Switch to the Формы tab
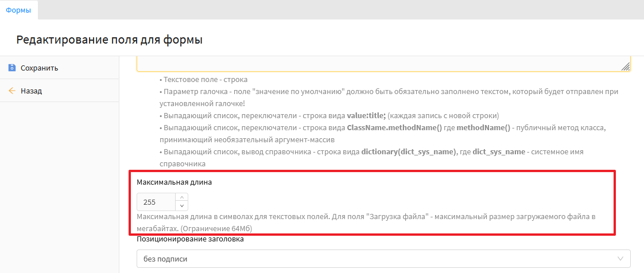Image resolution: width=644 pixels, height=273 pixels. (18, 10)
